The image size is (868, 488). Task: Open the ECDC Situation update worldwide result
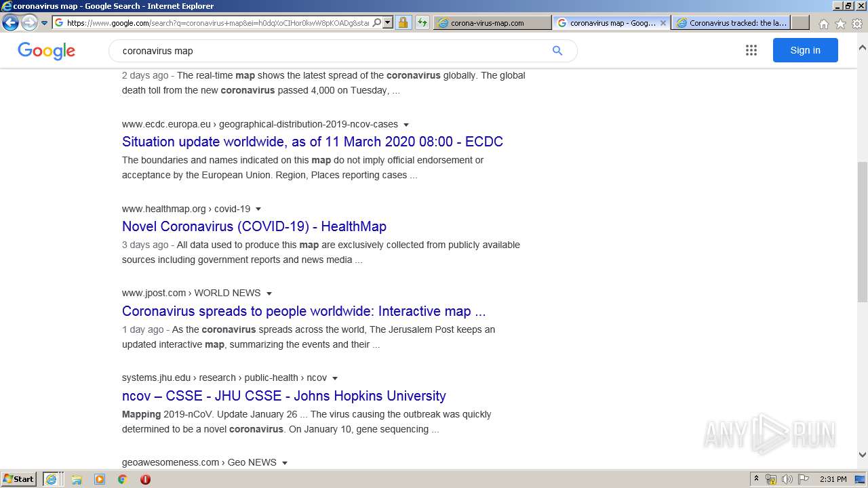[x=313, y=142]
